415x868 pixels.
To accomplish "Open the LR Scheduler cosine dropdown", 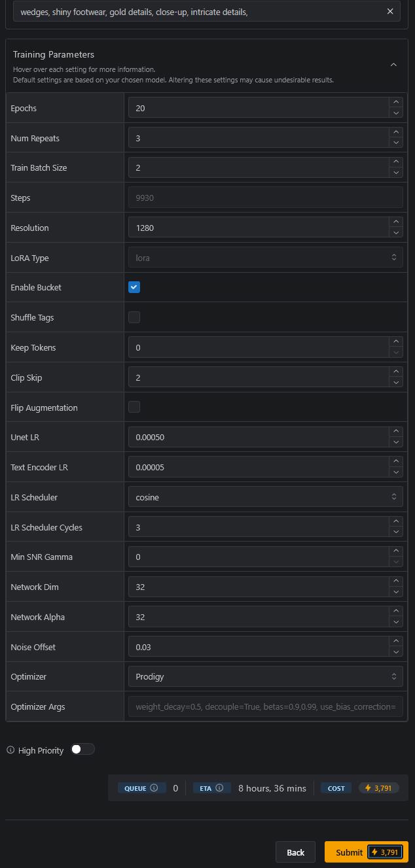I will tap(265, 497).
